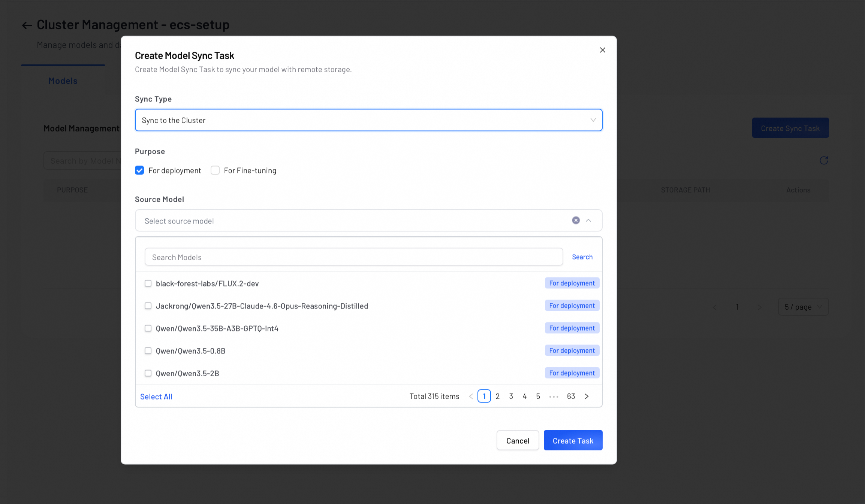
Task: Click the PURPOSE column header
Action: point(72,190)
